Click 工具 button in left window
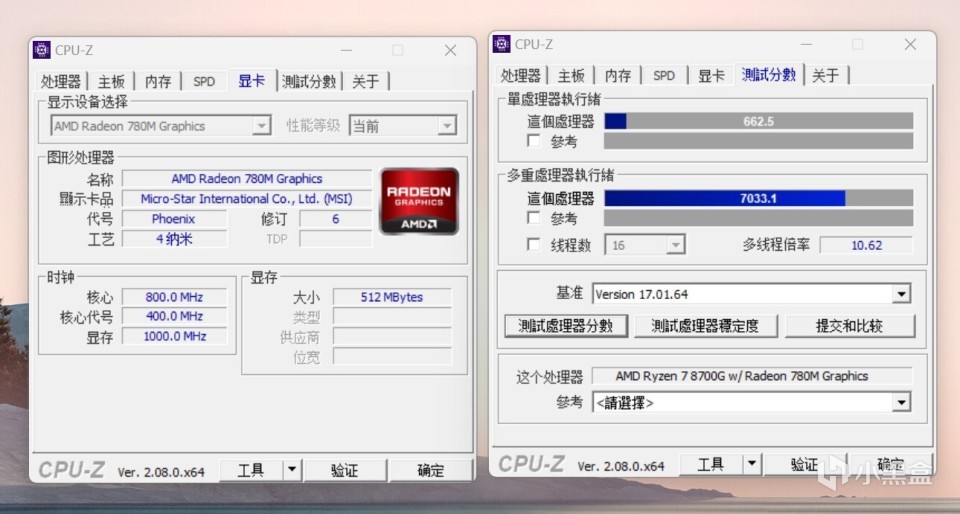 [x=251, y=471]
